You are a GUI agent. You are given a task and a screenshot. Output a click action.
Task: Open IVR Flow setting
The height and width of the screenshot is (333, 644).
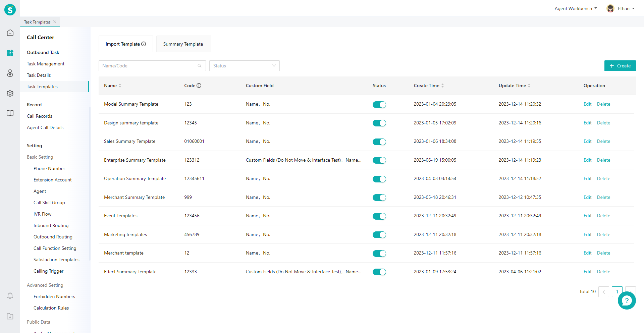(43, 214)
